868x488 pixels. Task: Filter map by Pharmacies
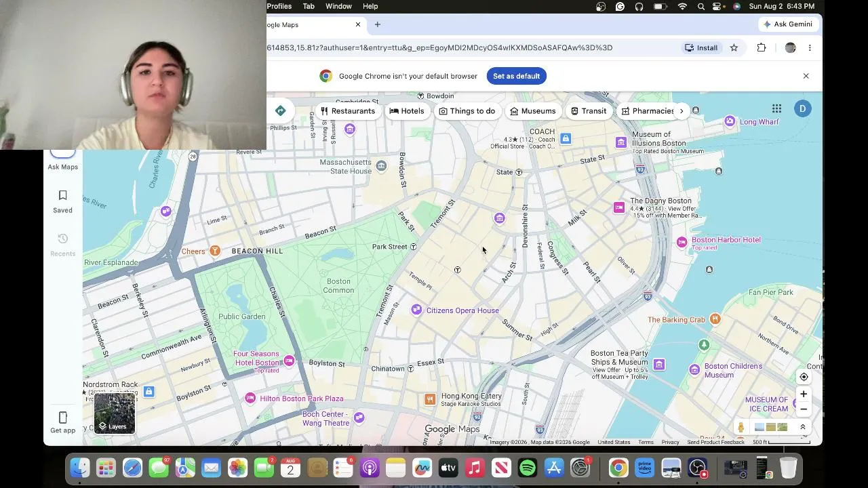646,110
